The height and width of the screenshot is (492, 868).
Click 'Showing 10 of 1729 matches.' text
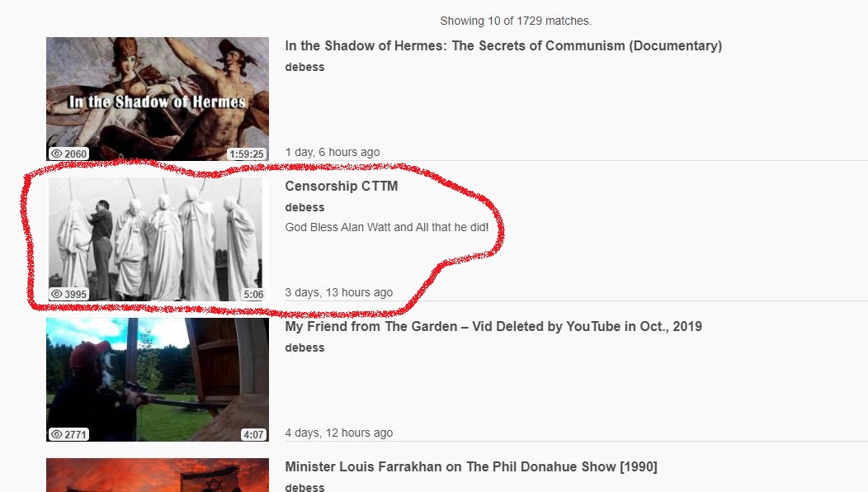click(x=516, y=21)
